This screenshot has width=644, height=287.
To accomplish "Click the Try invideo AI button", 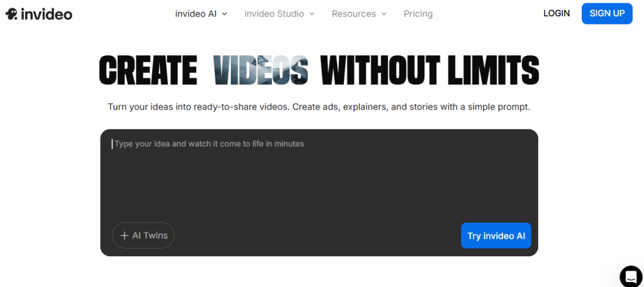I will click(x=496, y=235).
